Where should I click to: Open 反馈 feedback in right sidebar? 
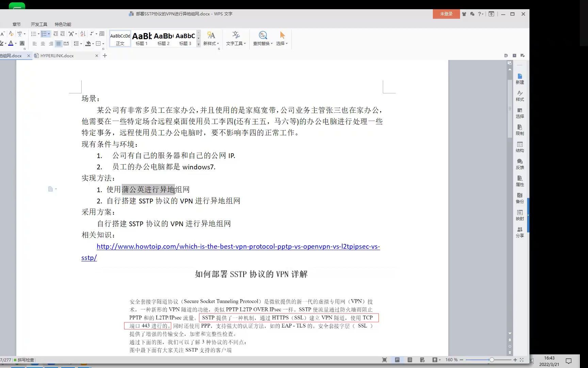[520, 164]
